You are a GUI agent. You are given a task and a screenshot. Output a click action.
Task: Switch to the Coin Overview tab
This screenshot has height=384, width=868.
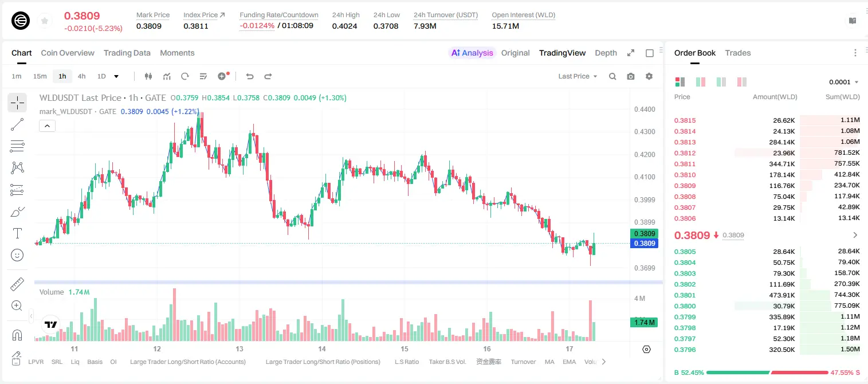(x=68, y=53)
